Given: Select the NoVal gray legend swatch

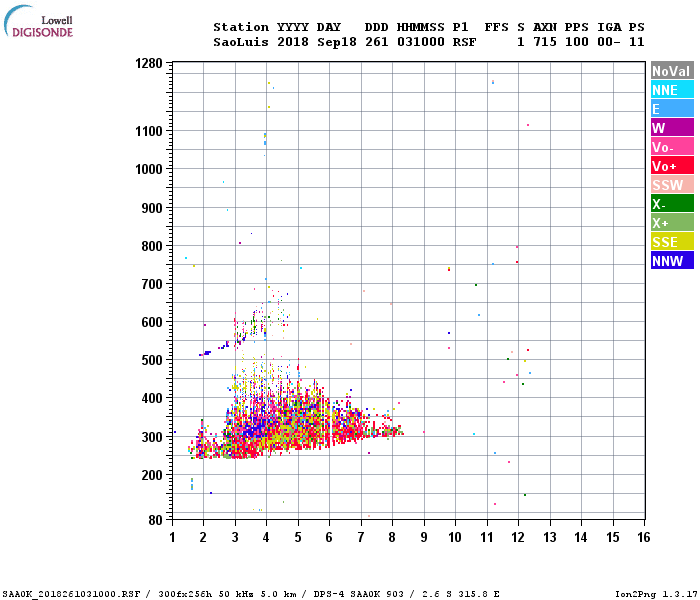Looking at the screenshot, I should pos(672,71).
